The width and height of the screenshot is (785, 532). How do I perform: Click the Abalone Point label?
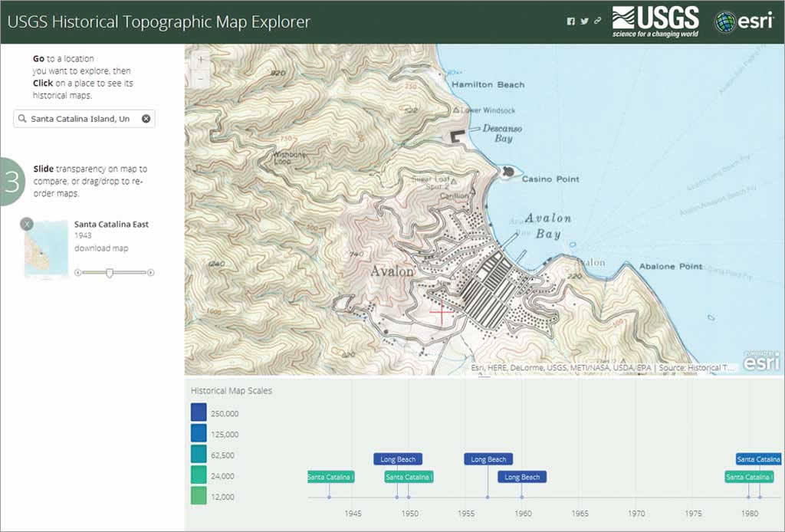pyautogui.click(x=670, y=266)
